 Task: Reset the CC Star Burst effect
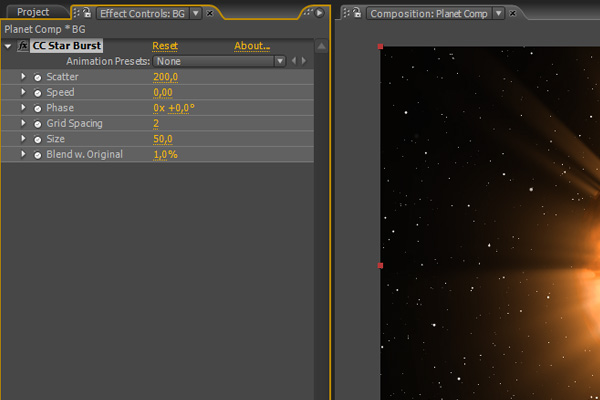point(165,46)
